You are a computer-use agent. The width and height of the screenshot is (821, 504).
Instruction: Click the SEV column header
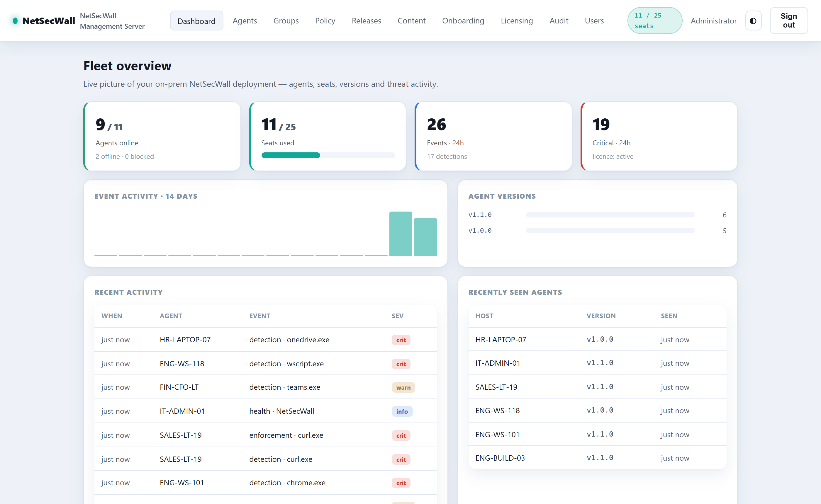[397, 316]
